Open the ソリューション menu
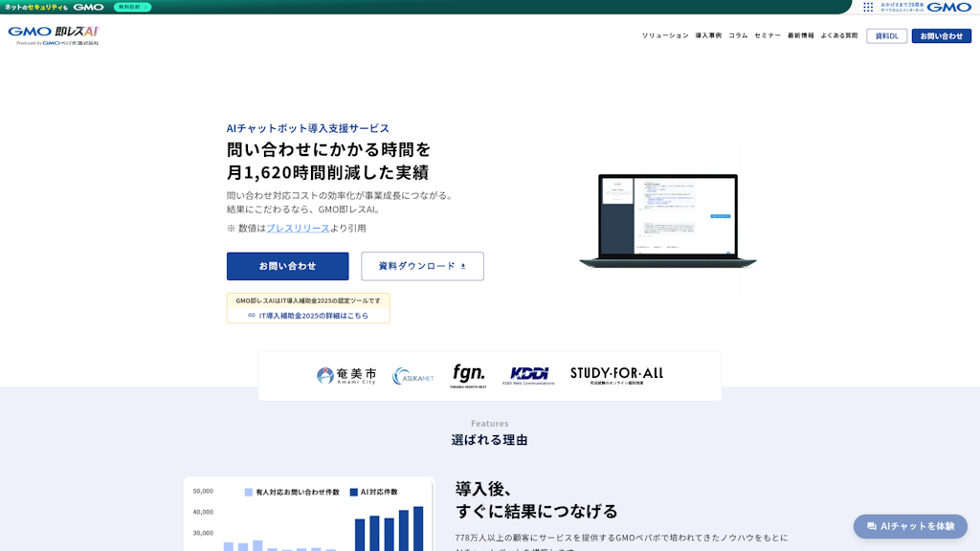 [664, 36]
